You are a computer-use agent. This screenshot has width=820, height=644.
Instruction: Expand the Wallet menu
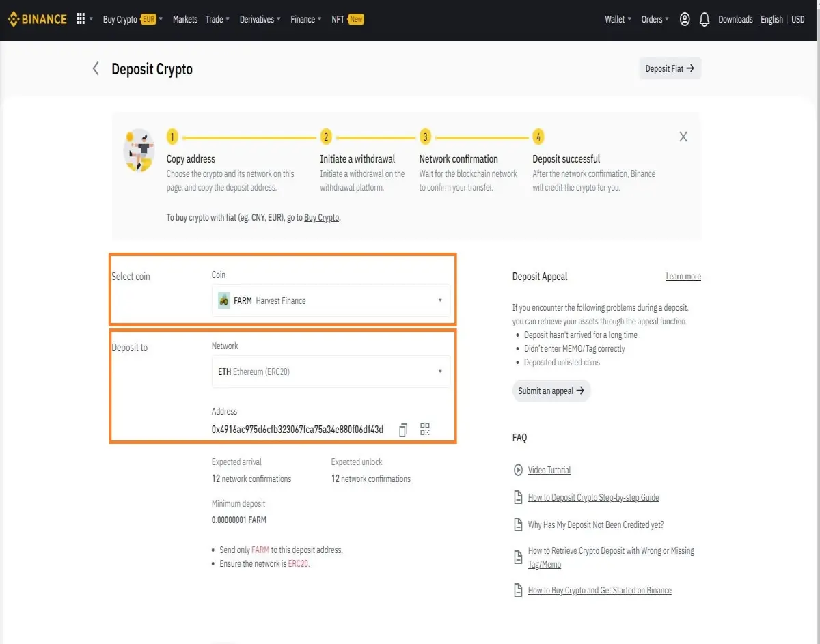coord(618,19)
